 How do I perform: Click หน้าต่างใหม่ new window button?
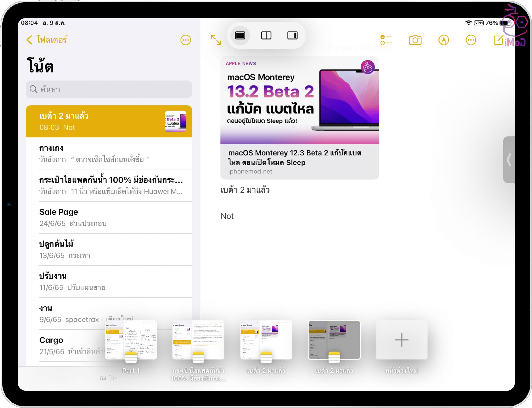pos(401,340)
